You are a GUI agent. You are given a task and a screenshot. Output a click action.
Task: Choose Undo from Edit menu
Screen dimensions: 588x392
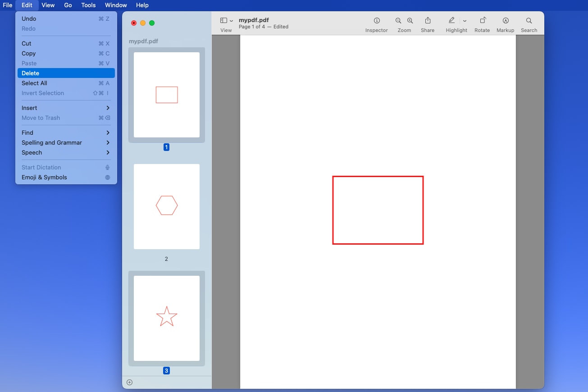(66, 18)
